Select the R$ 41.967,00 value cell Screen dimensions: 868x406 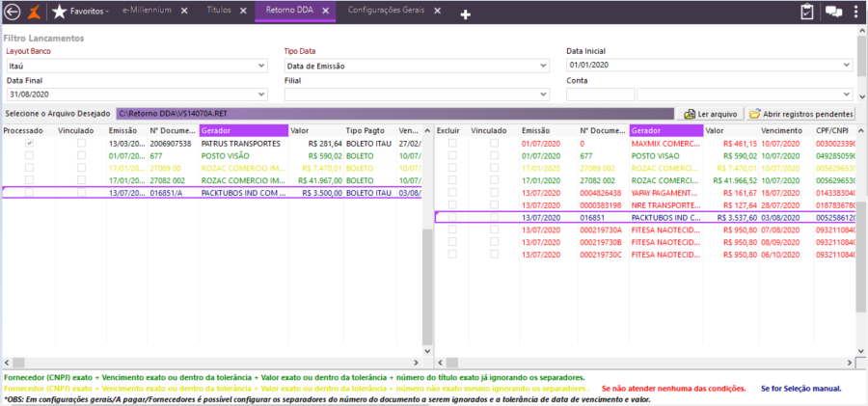pyautogui.click(x=315, y=180)
